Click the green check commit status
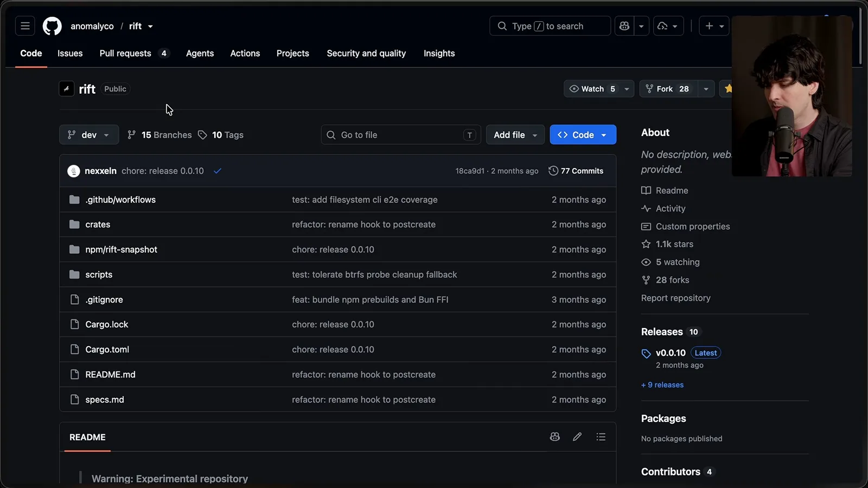Image resolution: width=868 pixels, height=488 pixels. click(218, 171)
